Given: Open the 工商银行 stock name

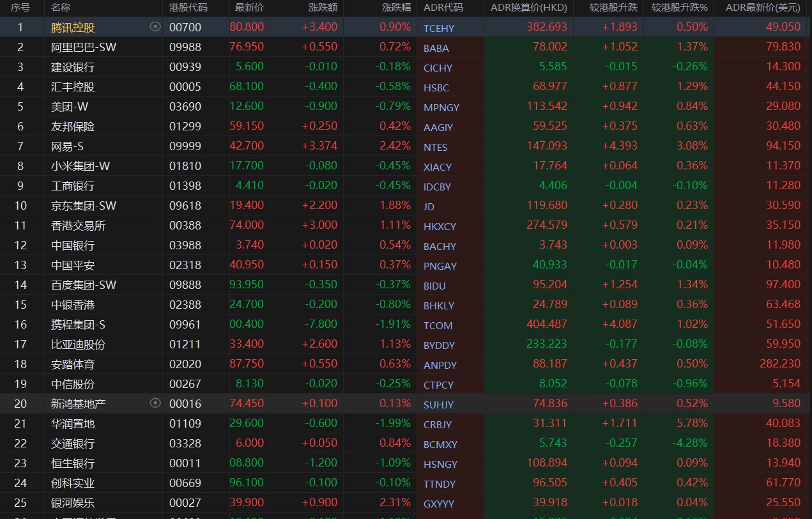Looking at the screenshot, I should click(73, 186).
